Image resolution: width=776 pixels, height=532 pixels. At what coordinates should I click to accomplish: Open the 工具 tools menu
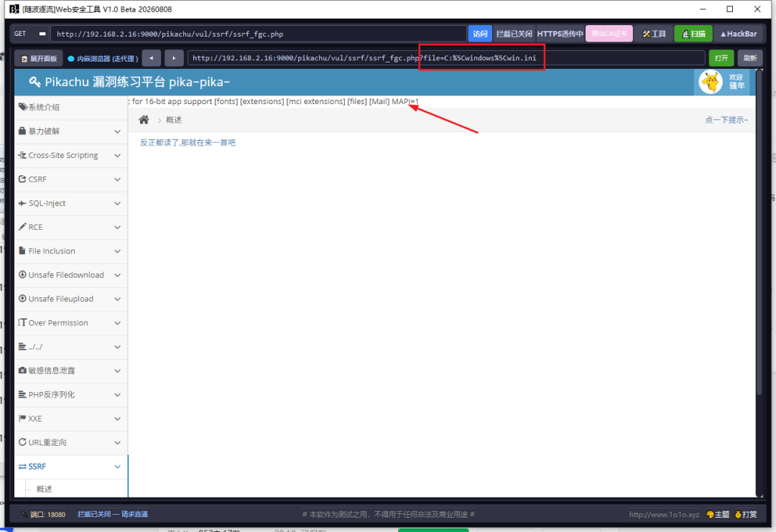(654, 34)
